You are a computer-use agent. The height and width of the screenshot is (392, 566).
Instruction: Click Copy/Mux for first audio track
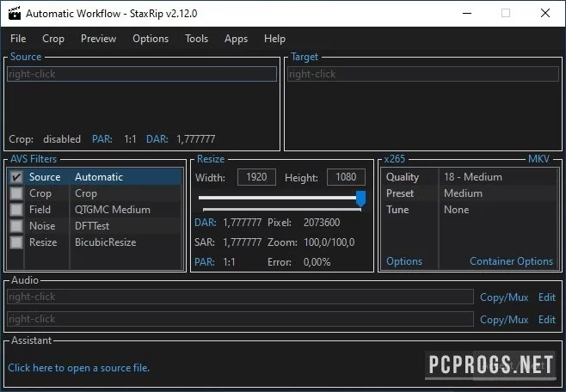coord(504,297)
